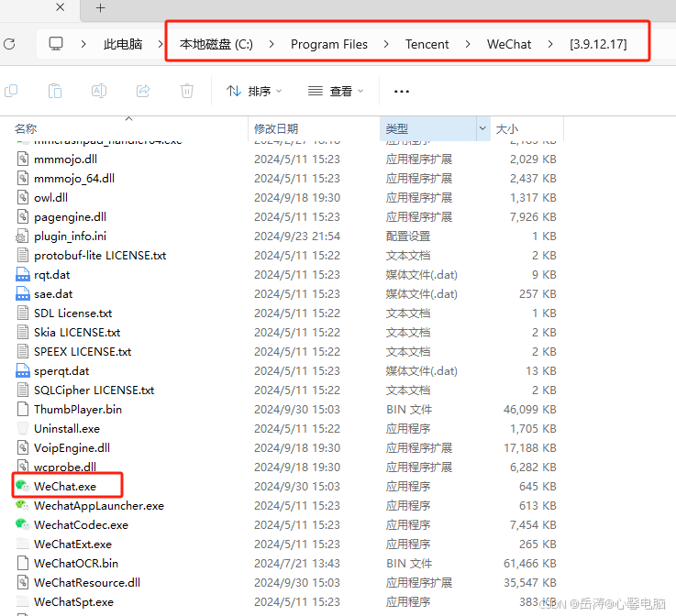Select Skia LICENSE.txt file
676x616 pixels.
point(77,332)
